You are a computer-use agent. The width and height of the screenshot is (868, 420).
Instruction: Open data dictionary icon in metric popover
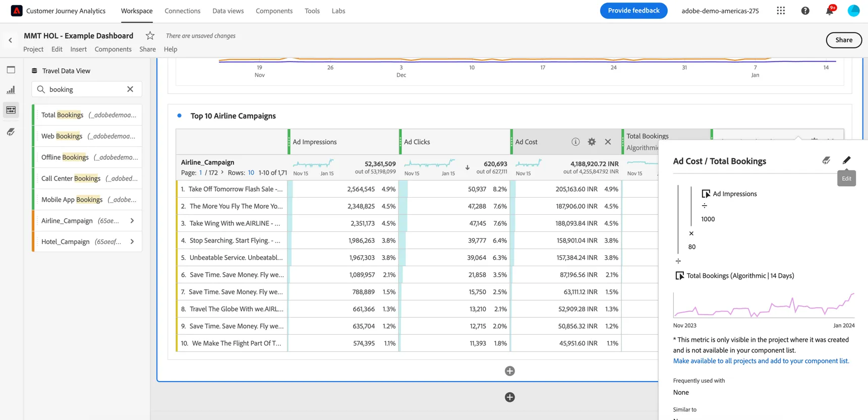[x=826, y=160]
